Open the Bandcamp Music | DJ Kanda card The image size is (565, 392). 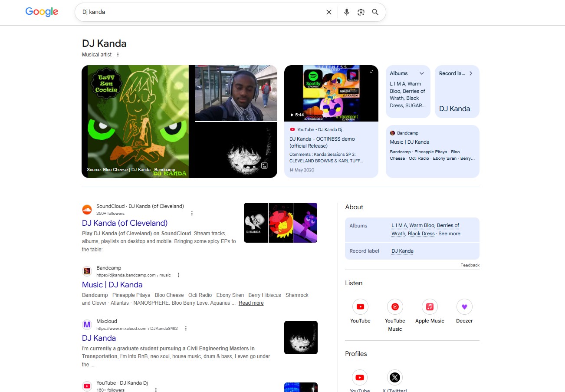point(432,152)
